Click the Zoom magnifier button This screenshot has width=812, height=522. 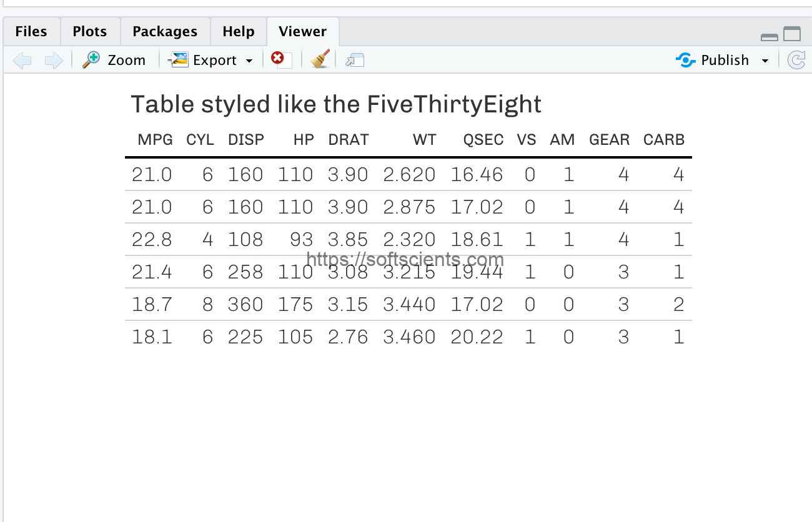114,60
